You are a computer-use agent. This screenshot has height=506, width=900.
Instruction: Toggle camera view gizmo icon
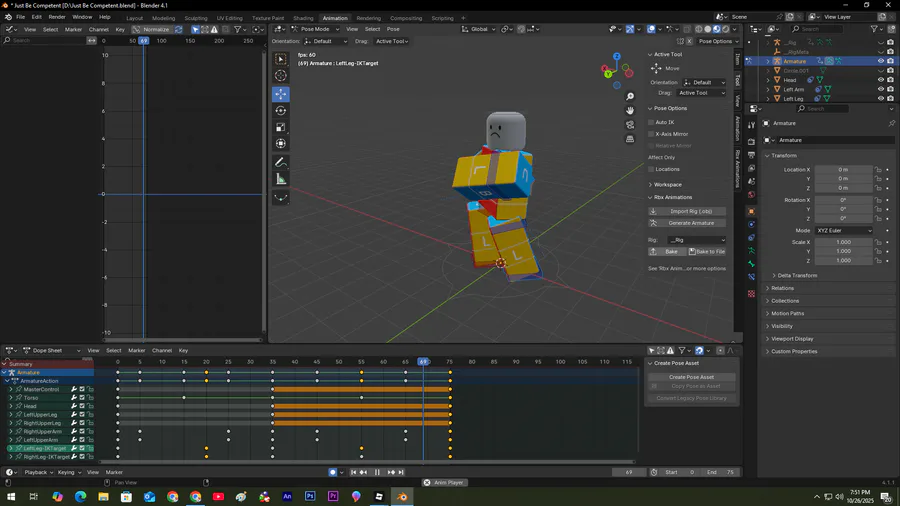point(630,125)
